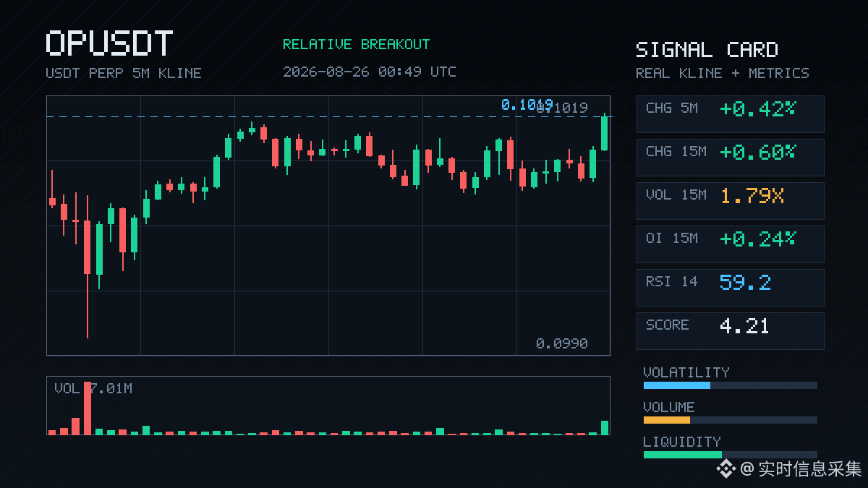The width and height of the screenshot is (868, 488).
Task: Click the VOLUME orange progress bar
Action: [730, 420]
